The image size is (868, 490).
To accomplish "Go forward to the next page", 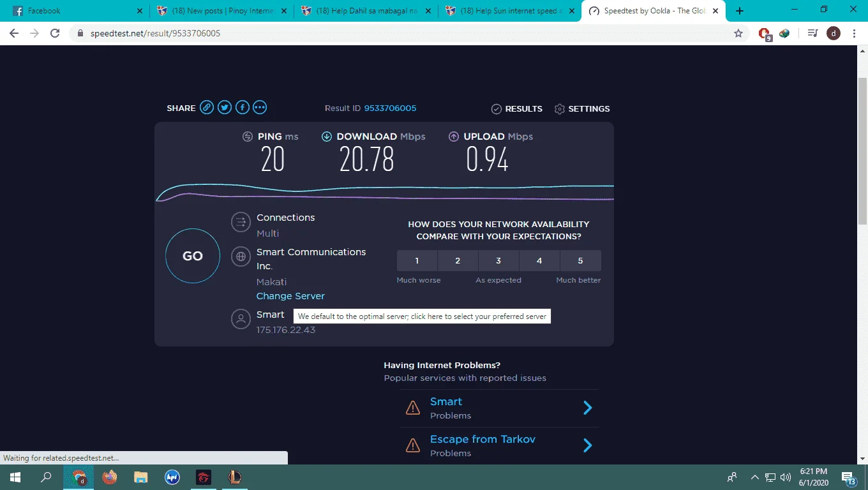I will (34, 33).
